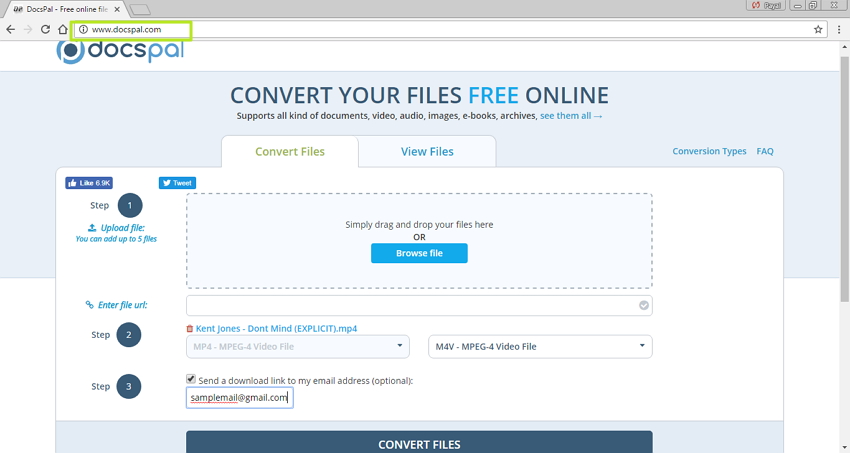
Task: Open a new browser tab
Action: [x=140, y=9]
